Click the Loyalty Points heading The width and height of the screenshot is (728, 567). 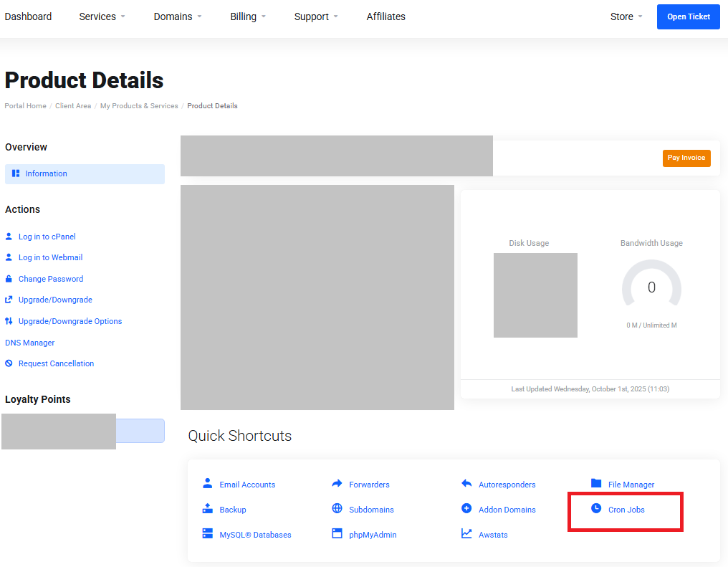pos(37,399)
